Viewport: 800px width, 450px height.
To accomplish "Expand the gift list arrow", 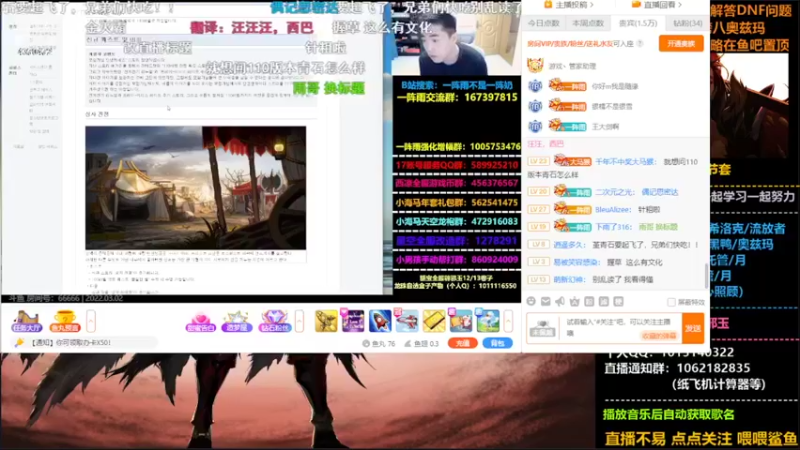I will coord(508,321).
